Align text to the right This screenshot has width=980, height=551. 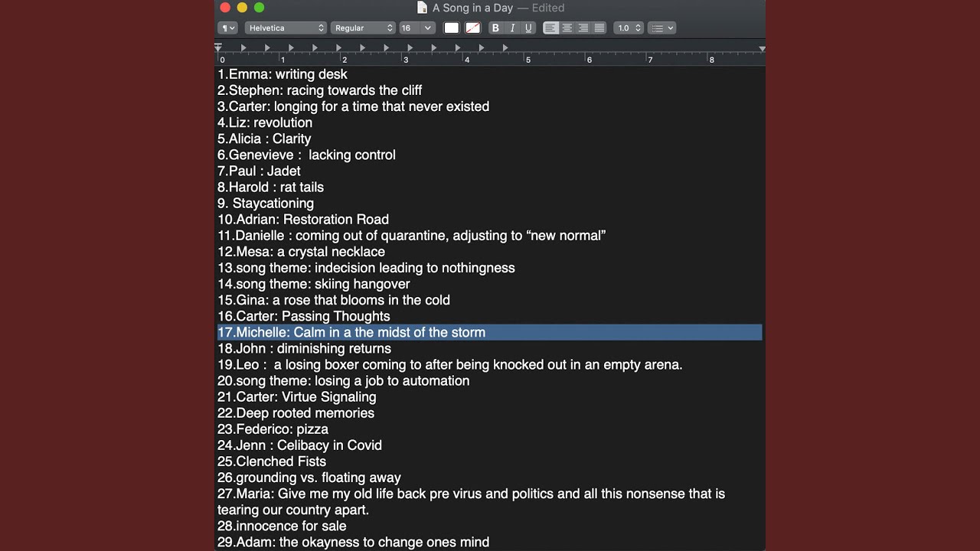583,28
